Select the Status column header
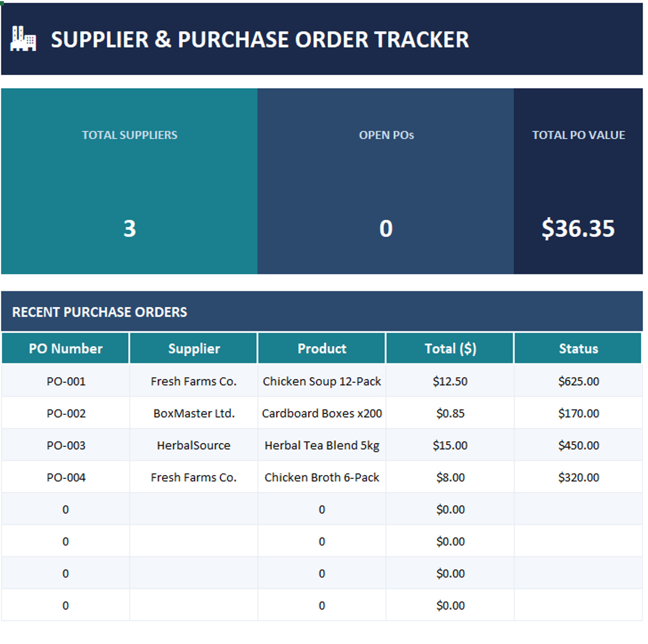This screenshot has width=648, height=644. coord(578,348)
